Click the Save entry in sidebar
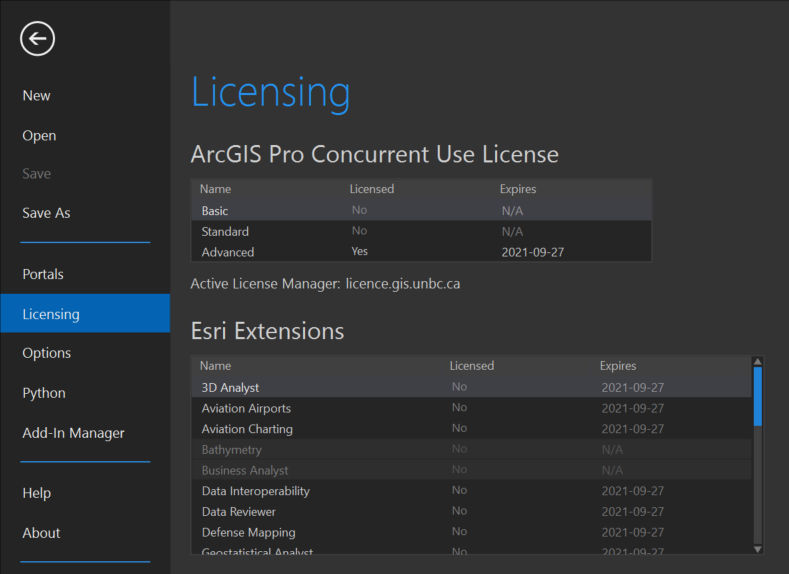The height and width of the screenshot is (574, 789). click(x=36, y=174)
